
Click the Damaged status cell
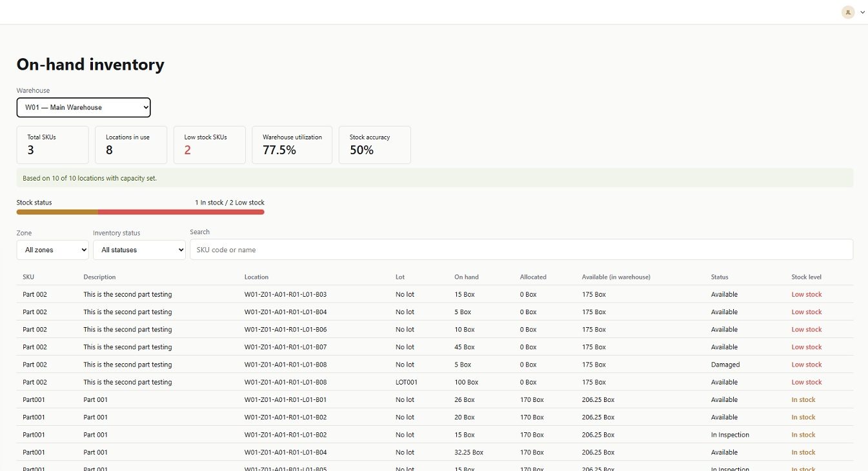725,365
